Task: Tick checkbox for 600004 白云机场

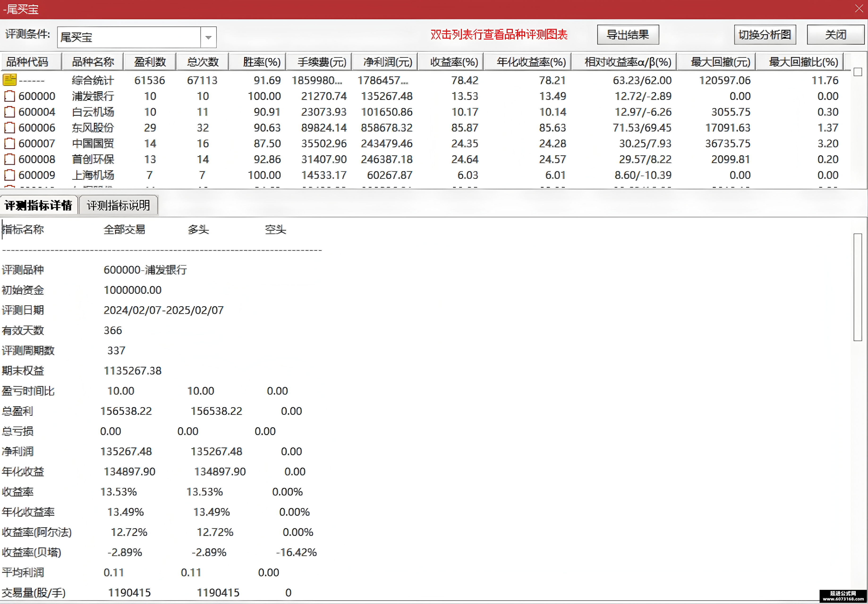Action: click(9, 112)
